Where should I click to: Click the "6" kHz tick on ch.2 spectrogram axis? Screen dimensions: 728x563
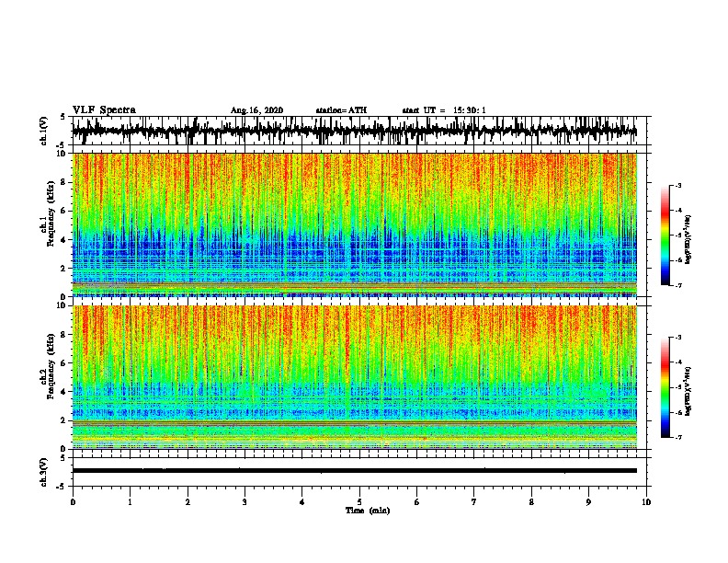[63, 363]
